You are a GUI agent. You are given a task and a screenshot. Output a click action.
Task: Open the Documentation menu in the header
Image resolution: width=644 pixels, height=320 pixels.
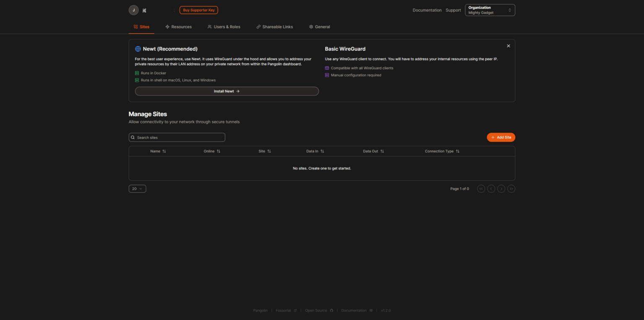pos(427,10)
